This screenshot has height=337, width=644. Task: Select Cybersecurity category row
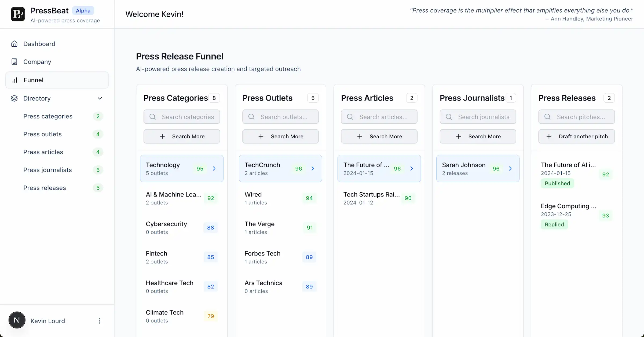click(182, 228)
